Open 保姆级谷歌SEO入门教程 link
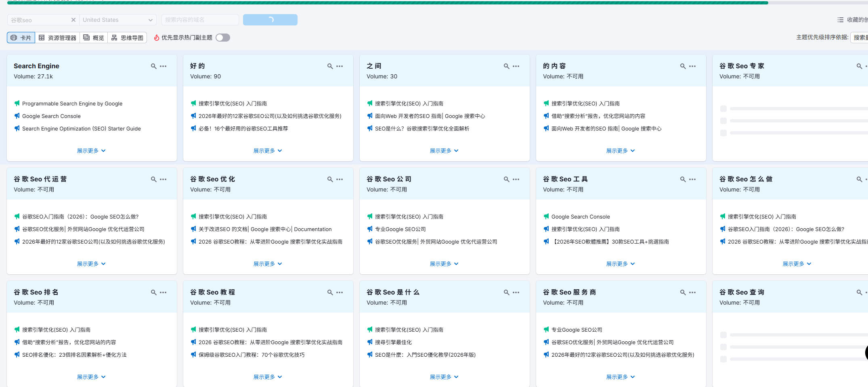The width and height of the screenshot is (868, 387). pyautogui.click(x=252, y=355)
